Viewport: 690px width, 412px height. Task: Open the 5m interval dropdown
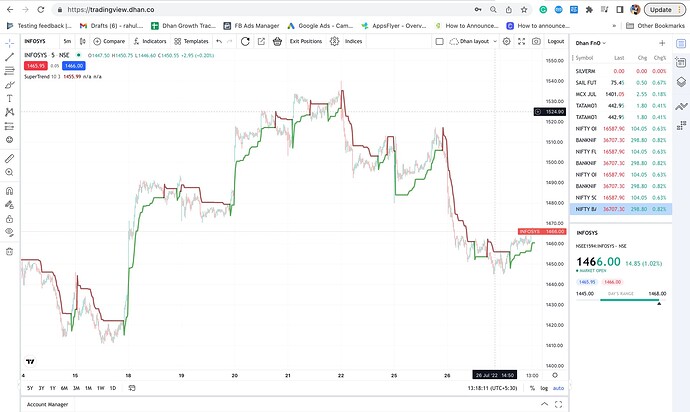pos(67,41)
